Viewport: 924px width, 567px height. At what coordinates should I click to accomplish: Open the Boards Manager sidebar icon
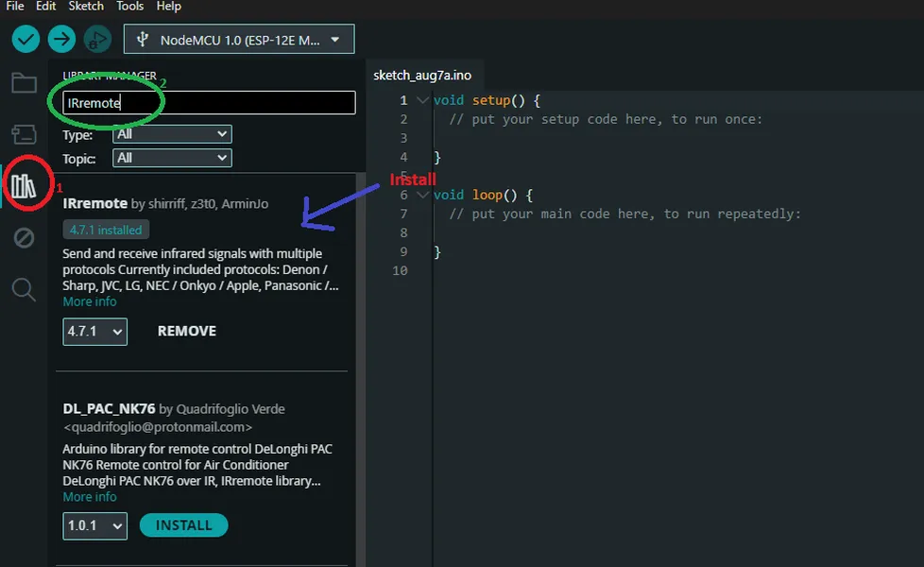(25, 134)
